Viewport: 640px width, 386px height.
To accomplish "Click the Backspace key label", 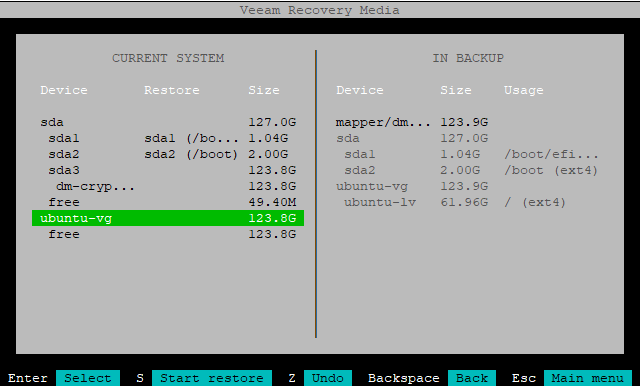I will [x=404, y=378].
